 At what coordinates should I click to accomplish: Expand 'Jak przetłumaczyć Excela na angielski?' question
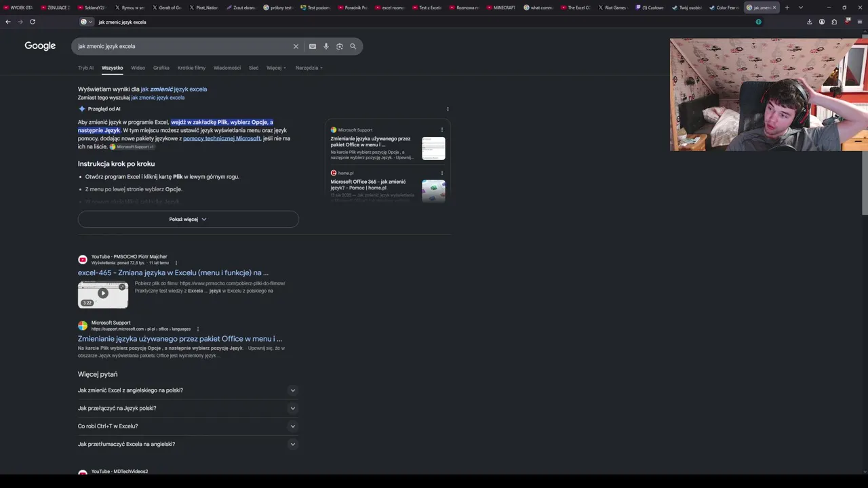coord(188,444)
